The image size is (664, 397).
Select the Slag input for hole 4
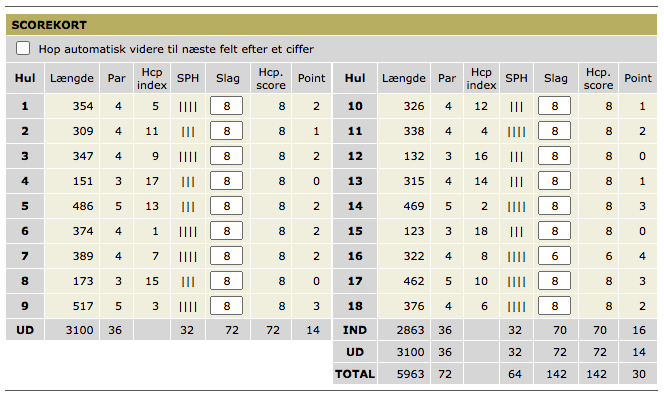pos(227,181)
